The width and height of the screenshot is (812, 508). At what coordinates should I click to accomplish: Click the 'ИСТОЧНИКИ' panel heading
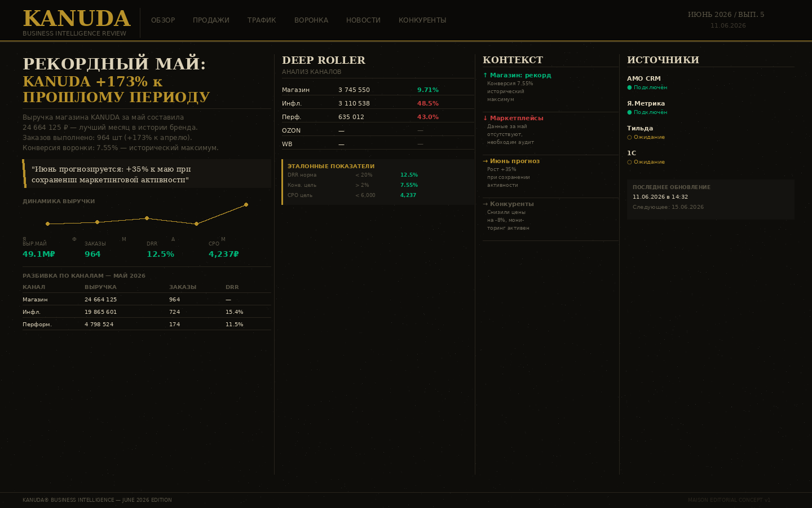click(663, 60)
